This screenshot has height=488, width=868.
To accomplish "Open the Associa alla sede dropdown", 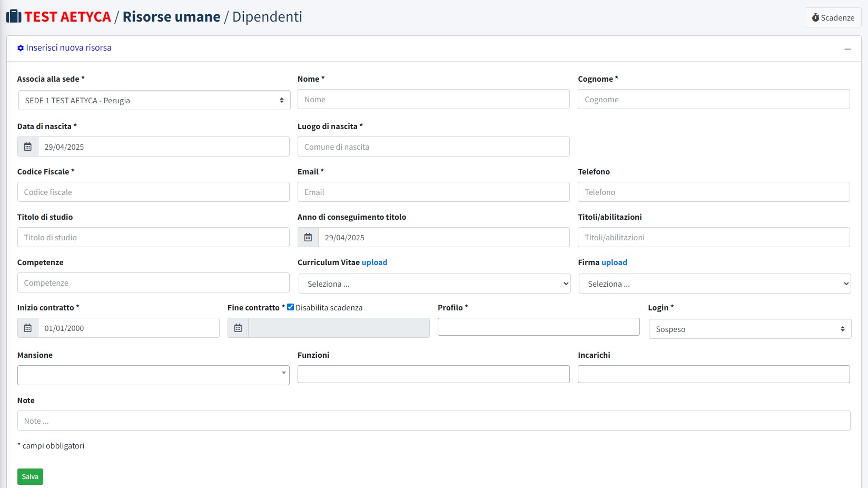I will [x=154, y=100].
